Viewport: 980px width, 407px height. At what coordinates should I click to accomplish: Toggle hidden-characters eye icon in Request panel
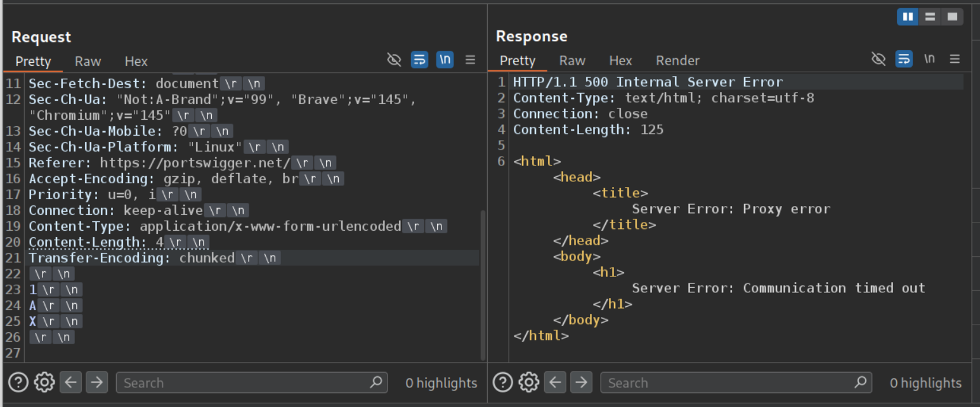pyautogui.click(x=394, y=60)
